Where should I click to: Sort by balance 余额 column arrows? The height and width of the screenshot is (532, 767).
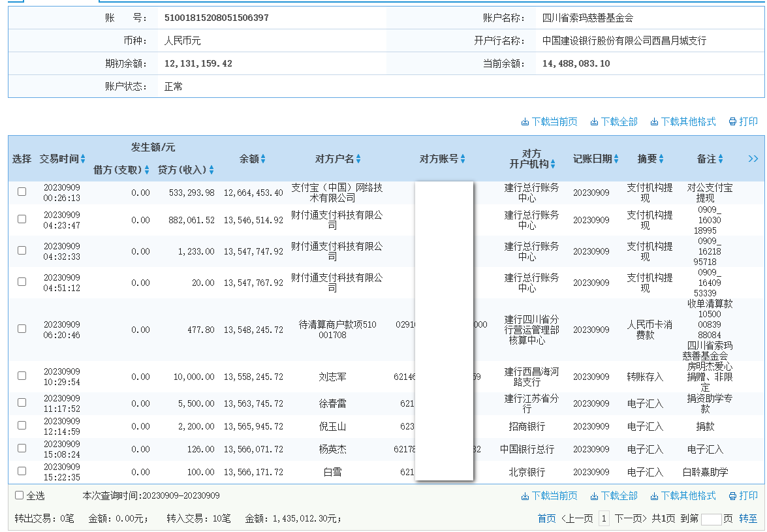(x=263, y=159)
